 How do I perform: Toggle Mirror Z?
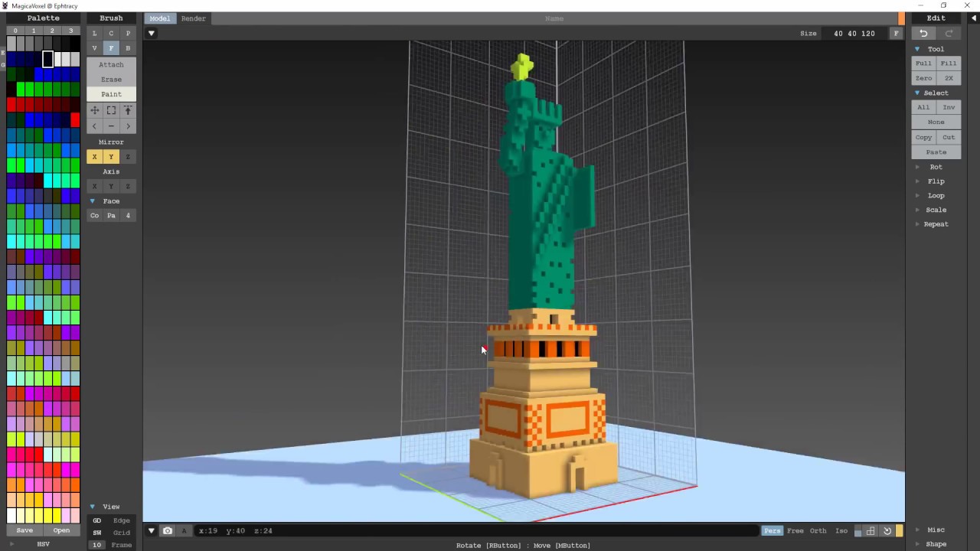point(128,156)
